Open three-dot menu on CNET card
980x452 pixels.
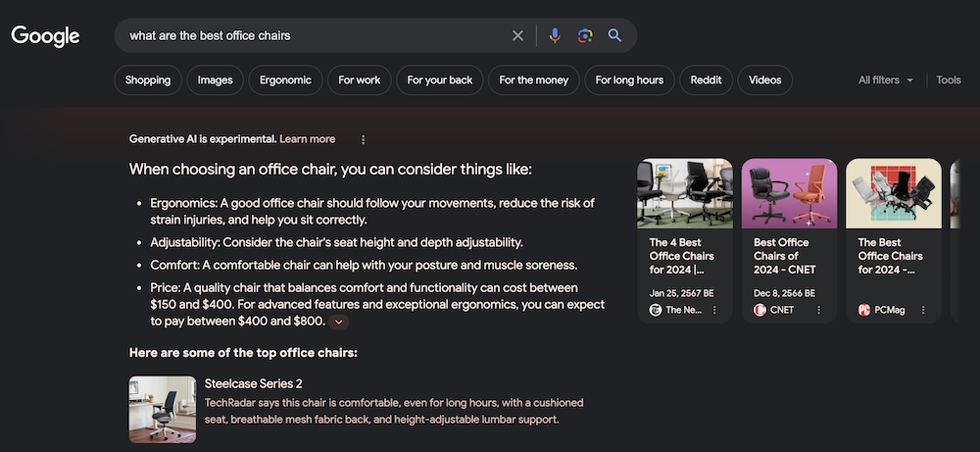tap(818, 310)
